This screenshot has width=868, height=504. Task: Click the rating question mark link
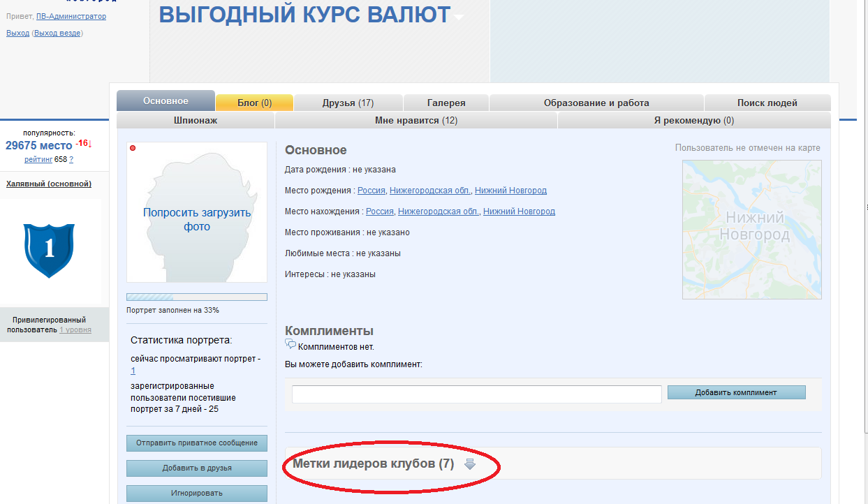[x=71, y=159]
